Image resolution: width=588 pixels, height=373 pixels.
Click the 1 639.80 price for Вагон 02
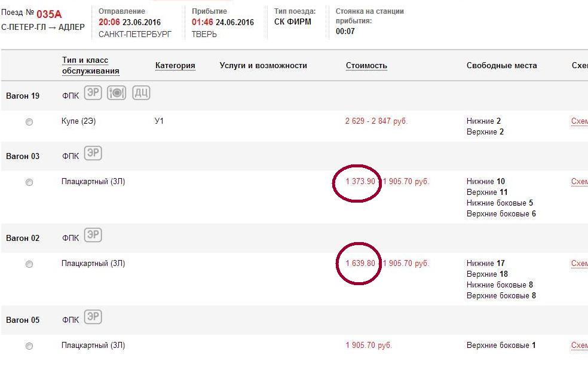click(360, 264)
